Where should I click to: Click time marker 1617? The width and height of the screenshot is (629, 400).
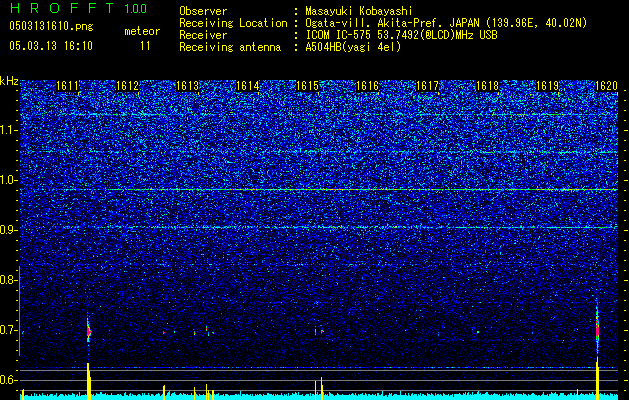pyautogui.click(x=428, y=86)
